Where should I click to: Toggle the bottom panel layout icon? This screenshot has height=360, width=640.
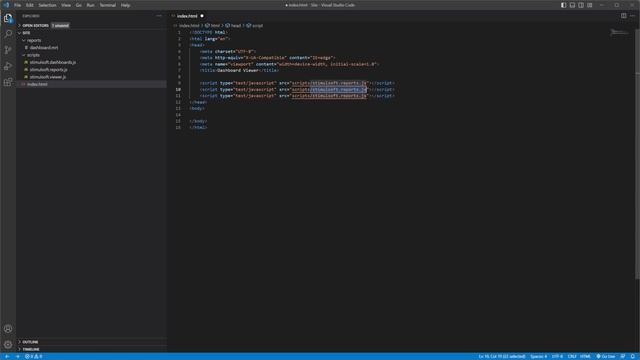pos(572,5)
